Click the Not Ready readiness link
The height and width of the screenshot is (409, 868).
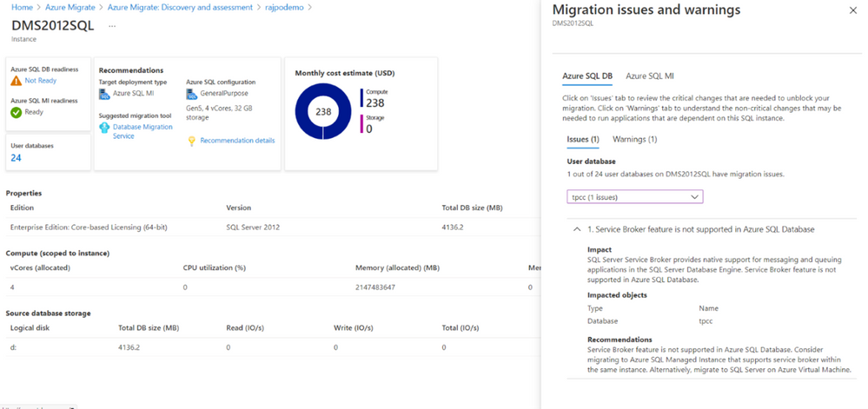41,81
